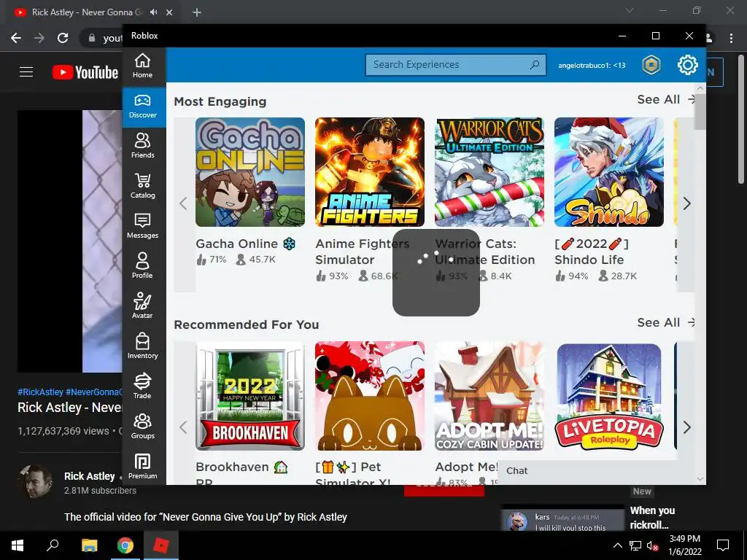Viewport: 747px width, 560px height.
Task: Open the tab search chevron in Chrome
Action: [630, 10]
